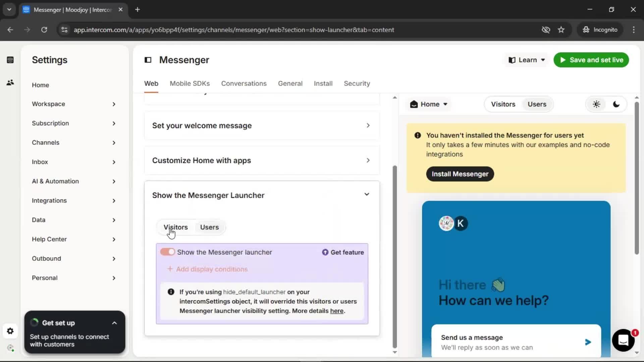Screen dimensions: 644x362
Task: Expand Inbox settings menu
Action: (x=74, y=162)
